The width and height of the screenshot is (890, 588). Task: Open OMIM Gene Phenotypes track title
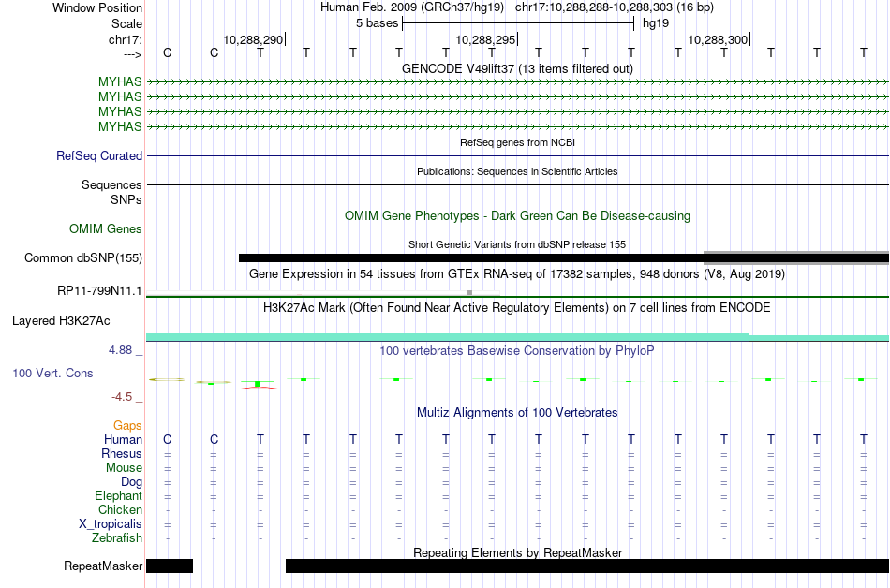517,215
